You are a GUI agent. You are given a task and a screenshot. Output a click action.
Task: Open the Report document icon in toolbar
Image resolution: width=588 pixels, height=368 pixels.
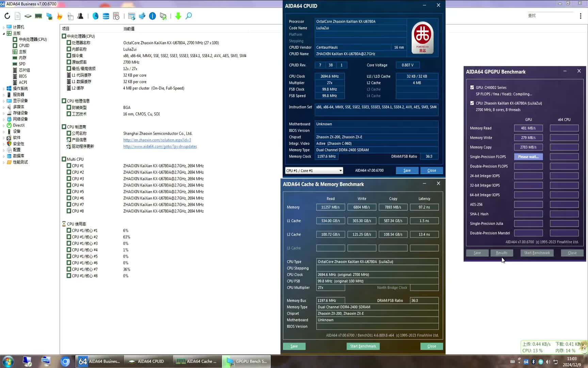18,16
